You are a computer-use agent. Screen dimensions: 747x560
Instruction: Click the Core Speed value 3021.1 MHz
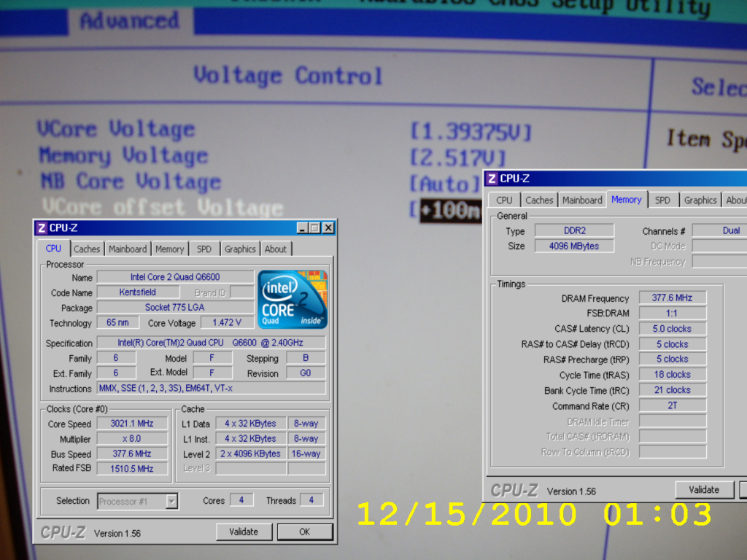132,424
